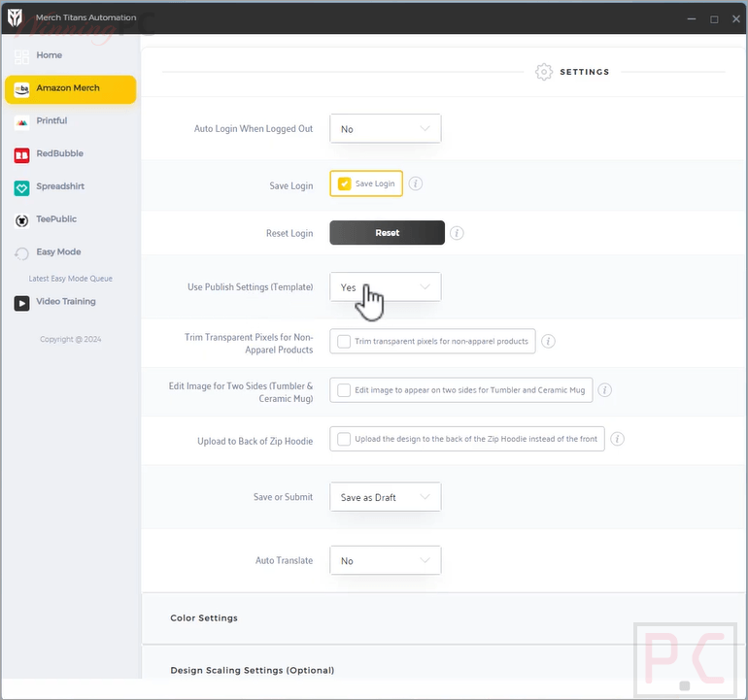Open Use Publish Settings (Template) dropdown

[x=386, y=287]
